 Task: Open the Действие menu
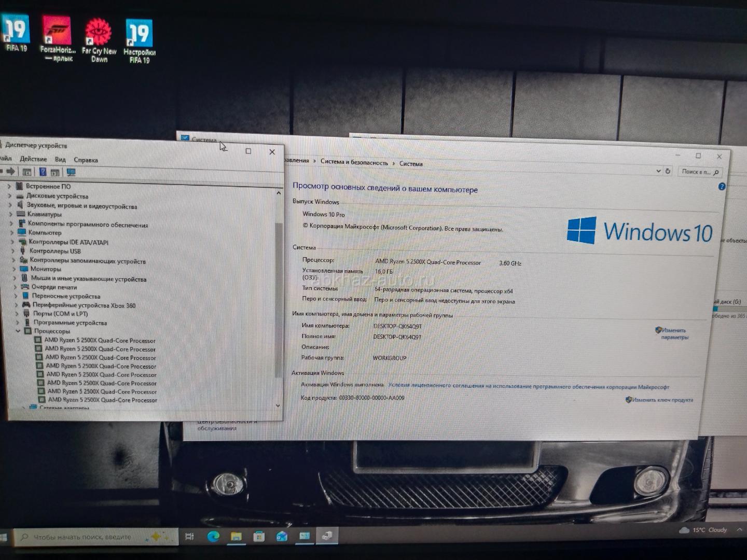(x=33, y=159)
